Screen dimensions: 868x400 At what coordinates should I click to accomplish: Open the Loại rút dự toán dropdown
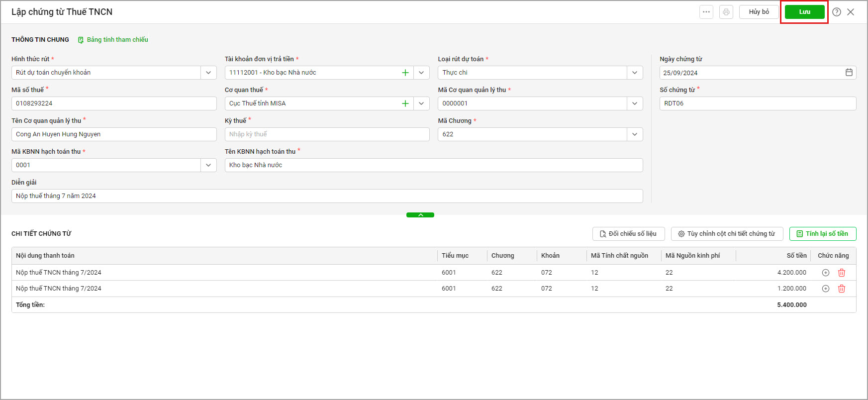635,73
